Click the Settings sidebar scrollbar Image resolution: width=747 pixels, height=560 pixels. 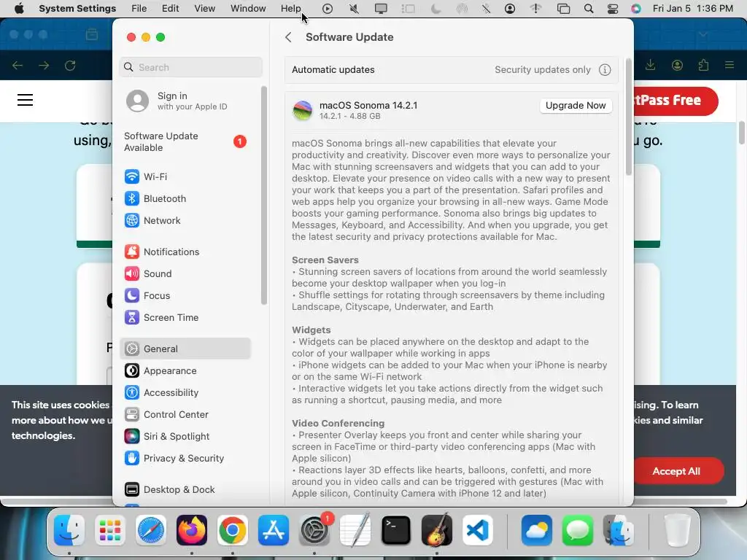pos(264,195)
